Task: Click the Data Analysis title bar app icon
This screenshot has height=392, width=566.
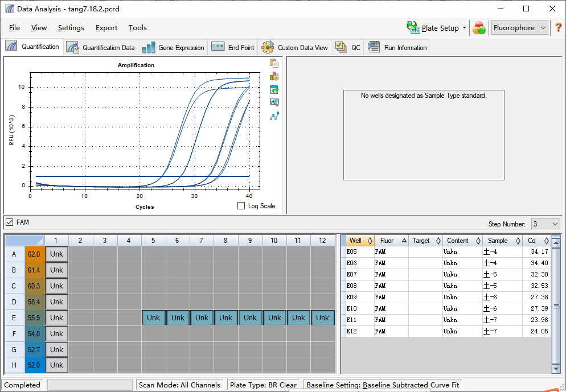Action: click(x=10, y=9)
